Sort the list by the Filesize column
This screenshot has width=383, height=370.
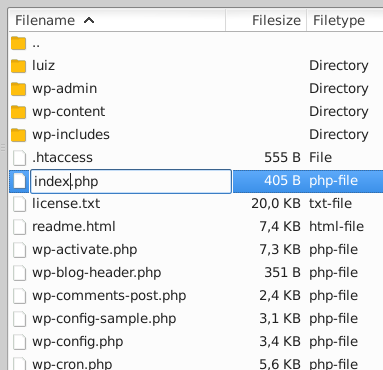click(266, 21)
